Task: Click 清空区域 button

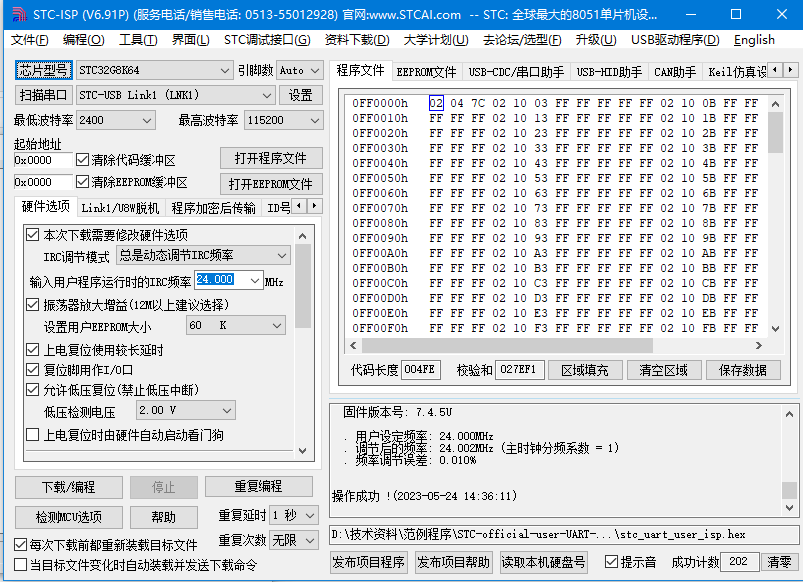Action: [664, 370]
